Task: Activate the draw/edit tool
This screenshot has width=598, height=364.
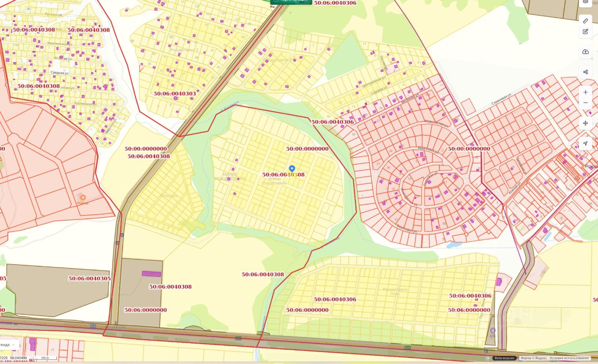Action: click(585, 32)
